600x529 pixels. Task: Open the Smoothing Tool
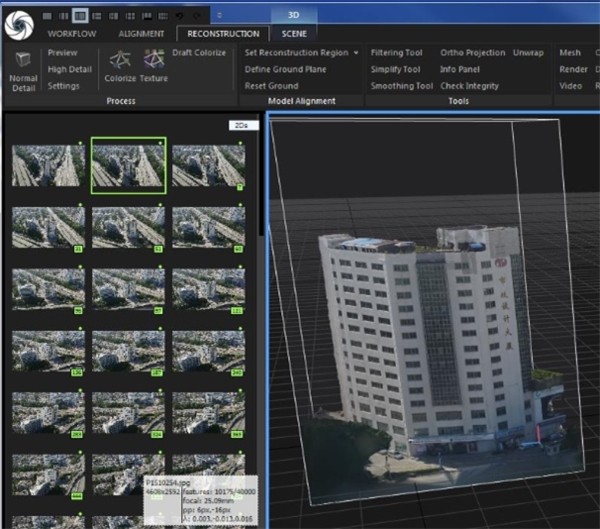(x=402, y=86)
